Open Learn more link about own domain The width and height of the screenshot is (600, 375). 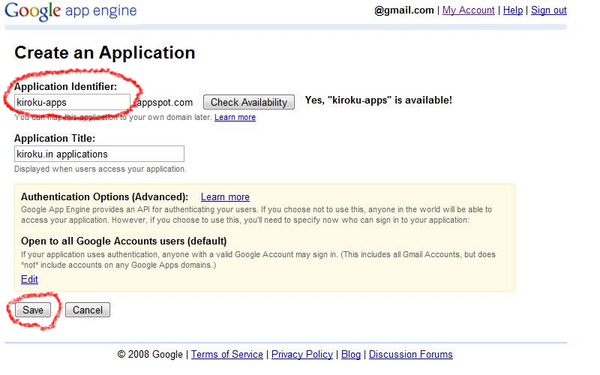235,117
